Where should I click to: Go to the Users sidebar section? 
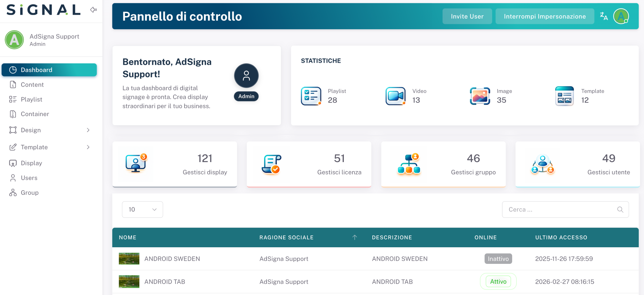click(29, 178)
